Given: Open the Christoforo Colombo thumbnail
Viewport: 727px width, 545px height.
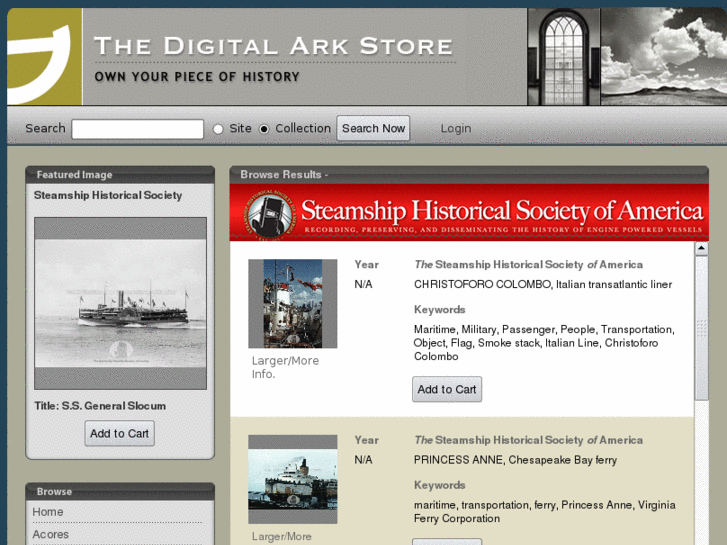Looking at the screenshot, I should (x=293, y=304).
